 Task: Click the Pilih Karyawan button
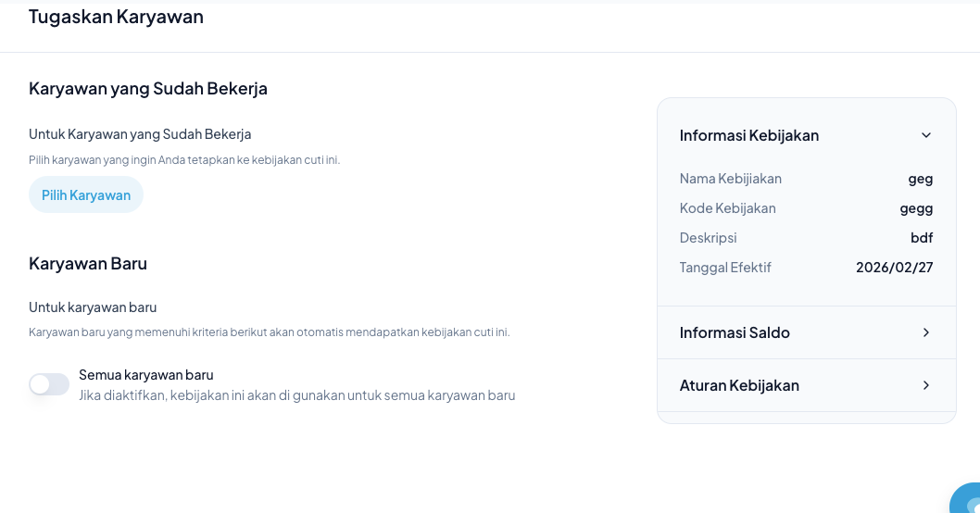point(86,195)
